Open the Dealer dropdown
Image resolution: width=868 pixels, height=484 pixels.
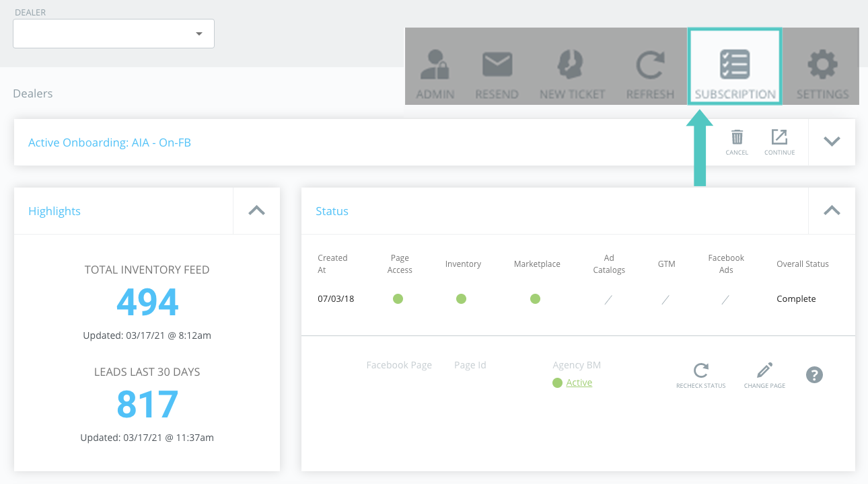point(114,34)
